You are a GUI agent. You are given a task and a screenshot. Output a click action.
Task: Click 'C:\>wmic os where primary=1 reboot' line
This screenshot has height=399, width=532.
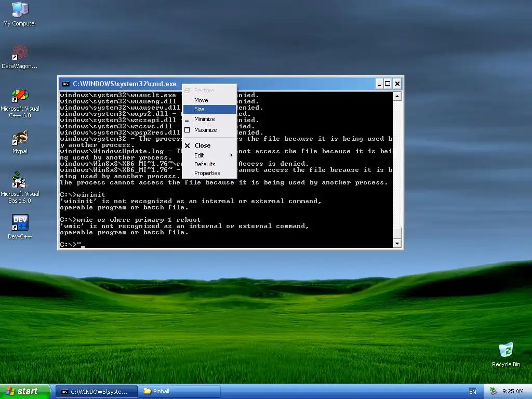[130, 220]
